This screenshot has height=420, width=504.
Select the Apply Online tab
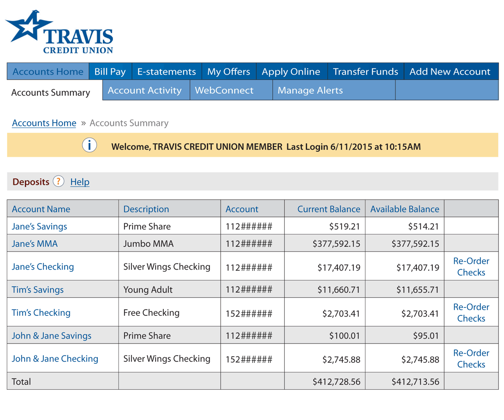pyautogui.click(x=291, y=72)
